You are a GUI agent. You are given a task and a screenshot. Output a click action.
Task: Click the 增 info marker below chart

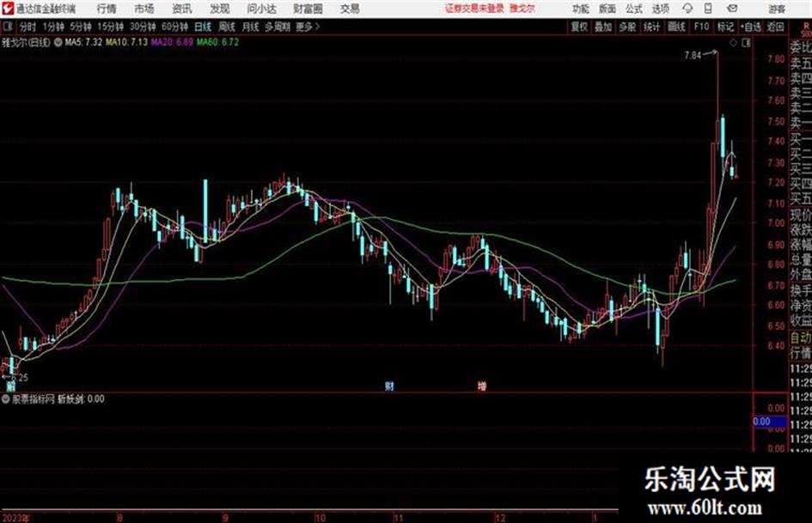point(481,386)
